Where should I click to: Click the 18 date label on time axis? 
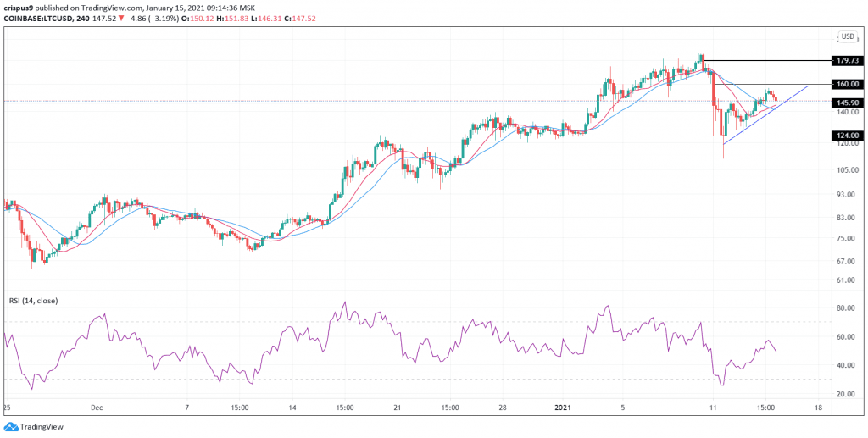tap(818, 406)
